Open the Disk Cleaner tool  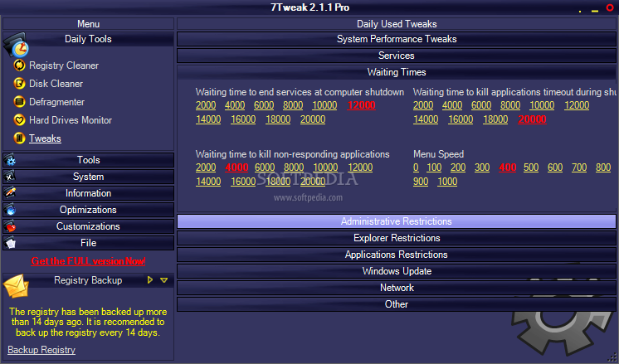pyautogui.click(x=56, y=84)
